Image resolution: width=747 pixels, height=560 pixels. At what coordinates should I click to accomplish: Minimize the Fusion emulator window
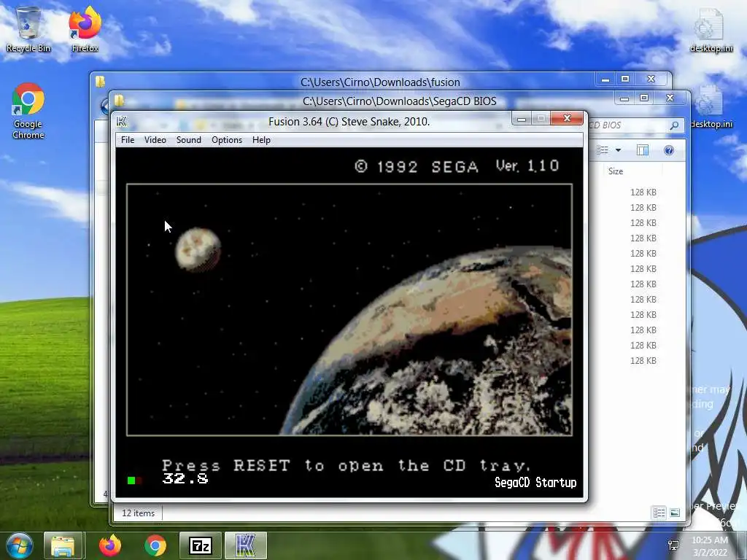(x=522, y=118)
